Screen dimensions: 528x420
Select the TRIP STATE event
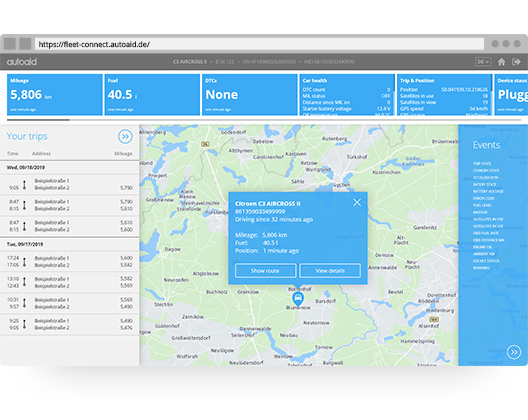[482, 163]
